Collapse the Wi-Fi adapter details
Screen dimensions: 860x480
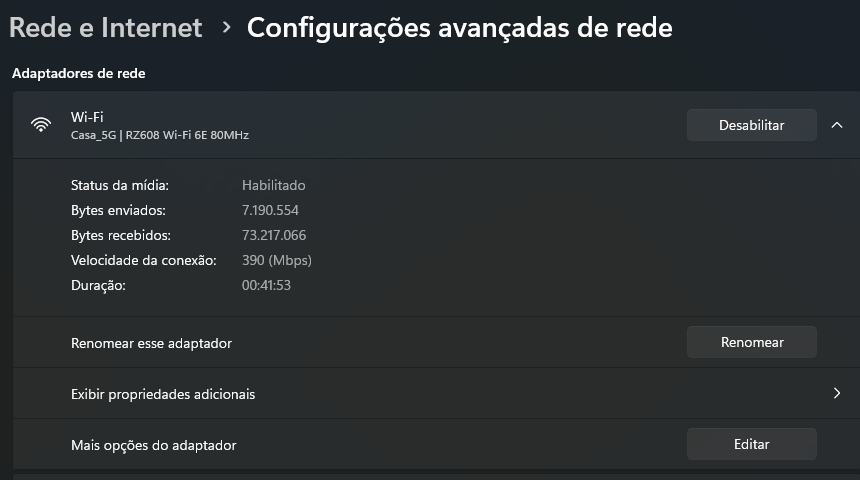(x=836, y=125)
